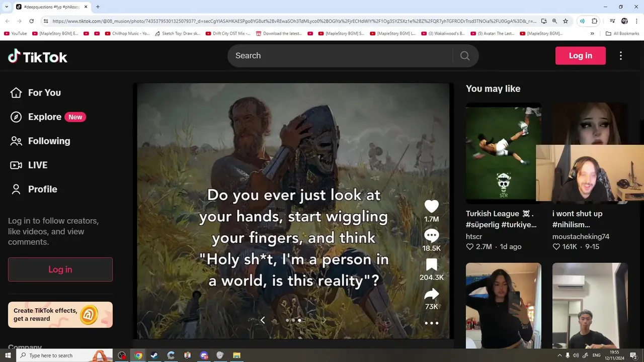Open the Chrome profile avatar

[x=624, y=21]
